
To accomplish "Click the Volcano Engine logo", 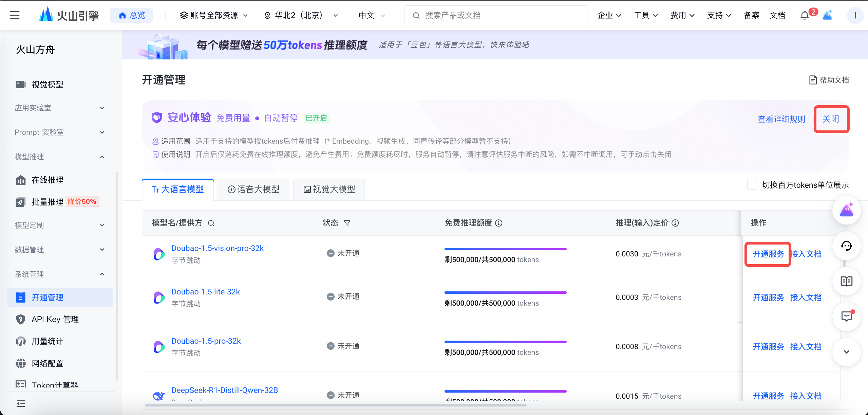I will pyautogui.click(x=69, y=15).
